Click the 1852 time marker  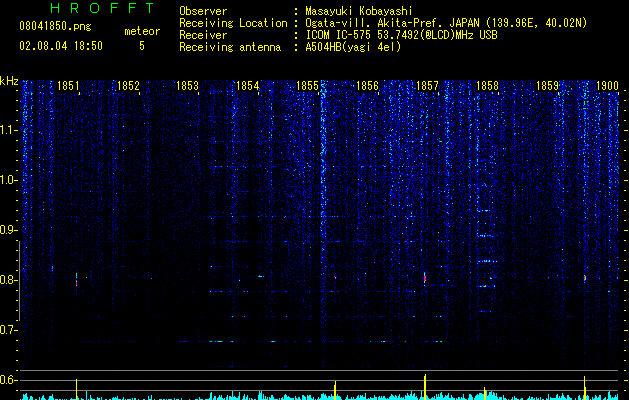(x=128, y=85)
